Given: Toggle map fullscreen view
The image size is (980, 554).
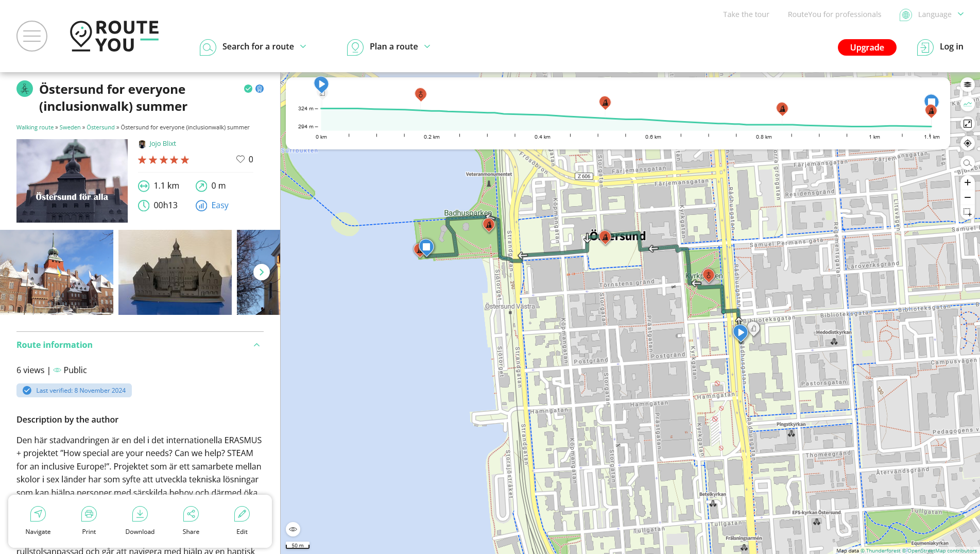Looking at the screenshot, I should 968,124.
